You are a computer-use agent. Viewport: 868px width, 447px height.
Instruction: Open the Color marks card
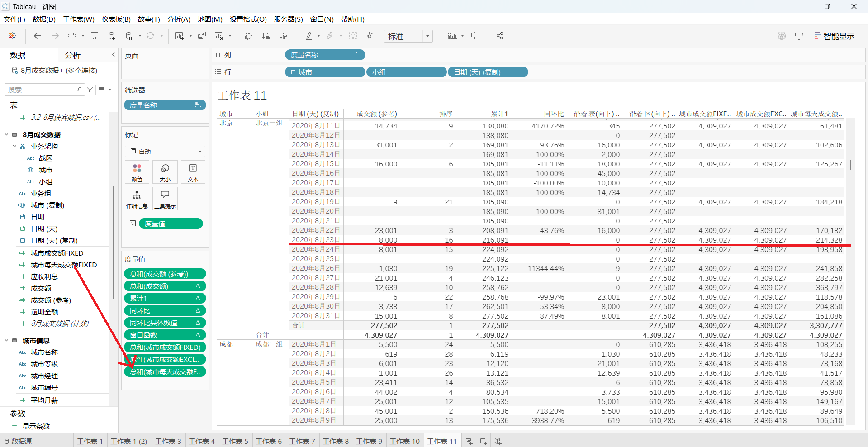[x=137, y=172]
